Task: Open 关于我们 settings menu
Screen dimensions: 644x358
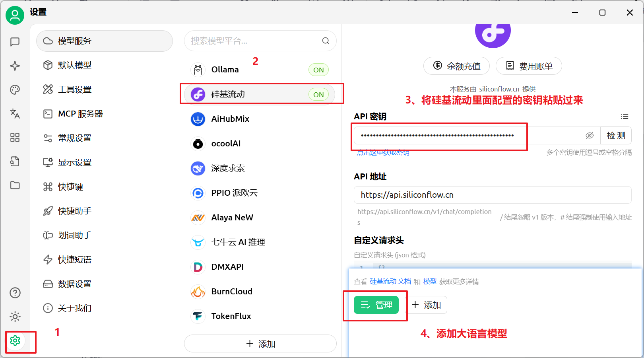Action: [x=105, y=308]
